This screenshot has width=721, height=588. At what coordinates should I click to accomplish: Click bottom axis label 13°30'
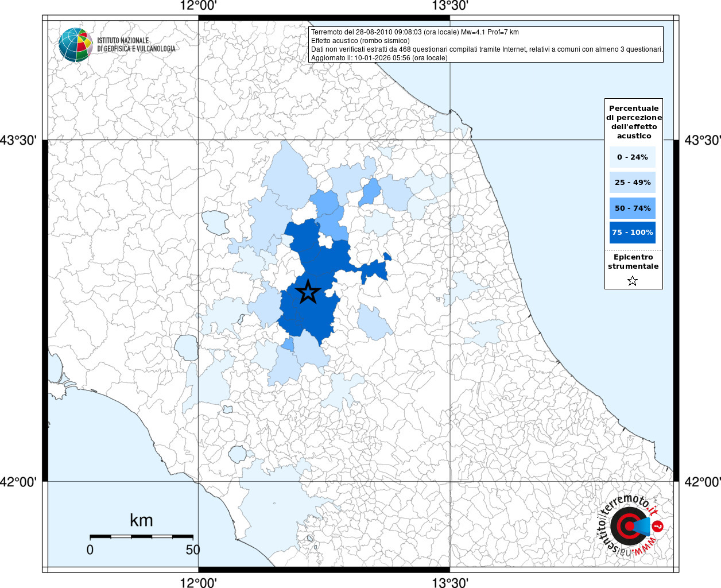(x=449, y=582)
